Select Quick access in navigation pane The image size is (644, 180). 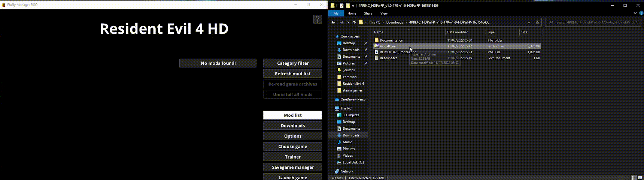[350, 36]
